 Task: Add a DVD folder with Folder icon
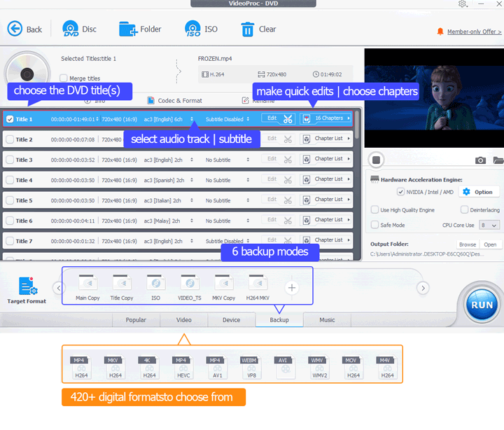(128, 29)
